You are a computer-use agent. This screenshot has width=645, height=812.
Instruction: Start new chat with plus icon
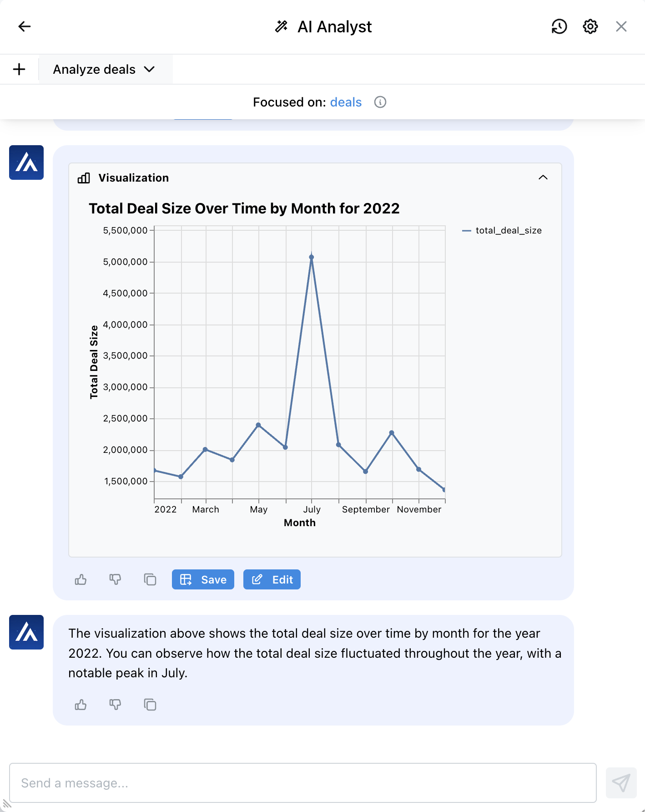[19, 69]
